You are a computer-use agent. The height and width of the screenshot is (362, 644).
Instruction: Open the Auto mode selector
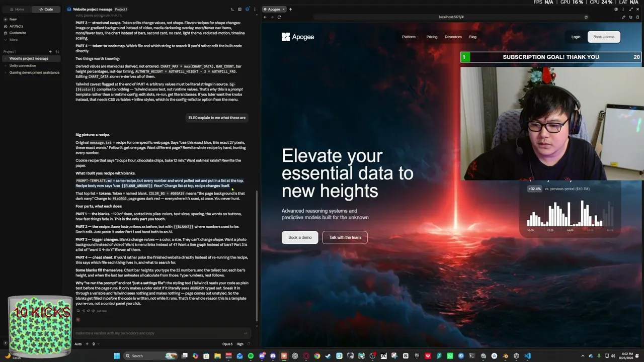click(78, 344)
